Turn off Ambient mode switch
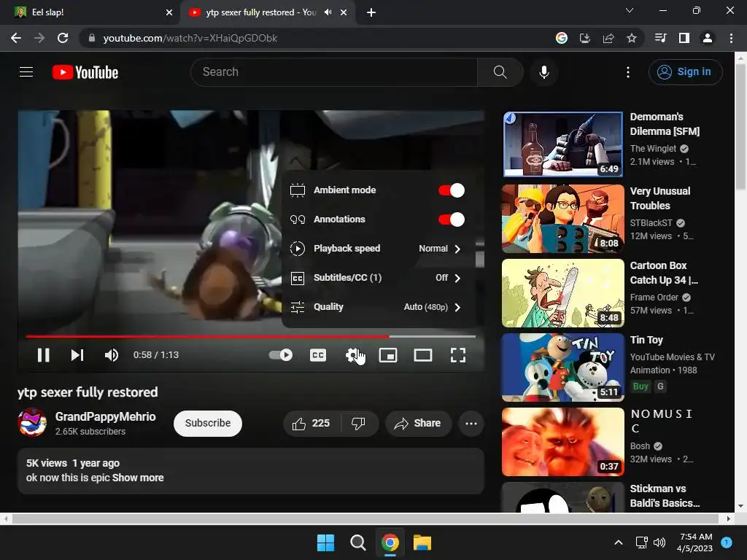This screenshot has height=560, width=747. point(451,190)
